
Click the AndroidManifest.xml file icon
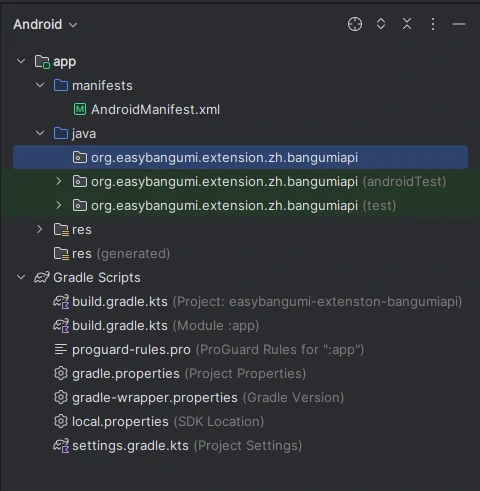click(80, 109)
